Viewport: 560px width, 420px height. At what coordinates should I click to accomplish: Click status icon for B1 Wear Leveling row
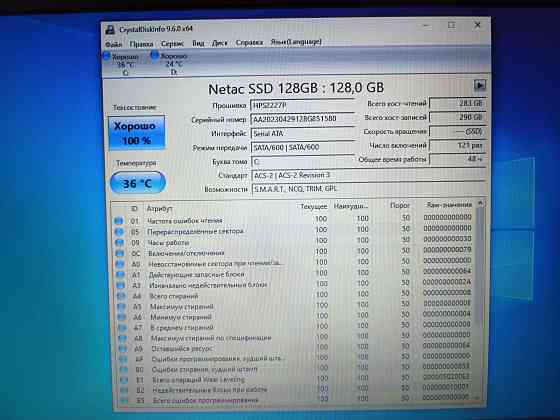click(124, 380)
